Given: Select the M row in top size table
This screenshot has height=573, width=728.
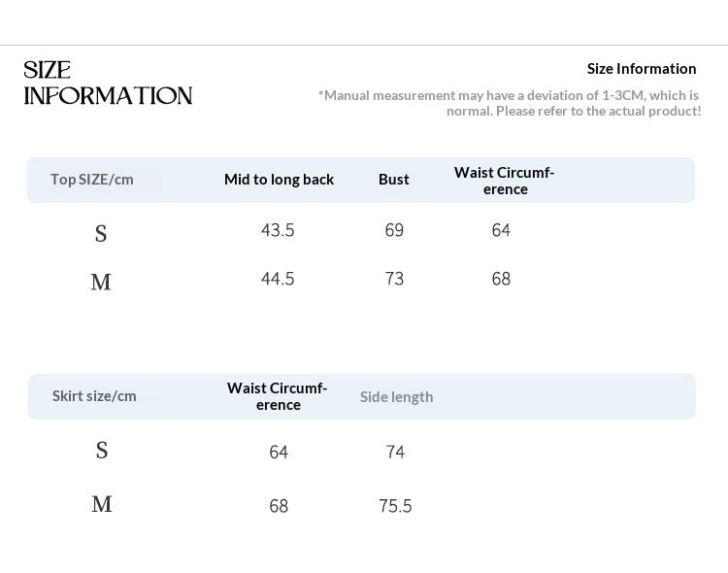Looking at the screenshot, I should (361, 280).
